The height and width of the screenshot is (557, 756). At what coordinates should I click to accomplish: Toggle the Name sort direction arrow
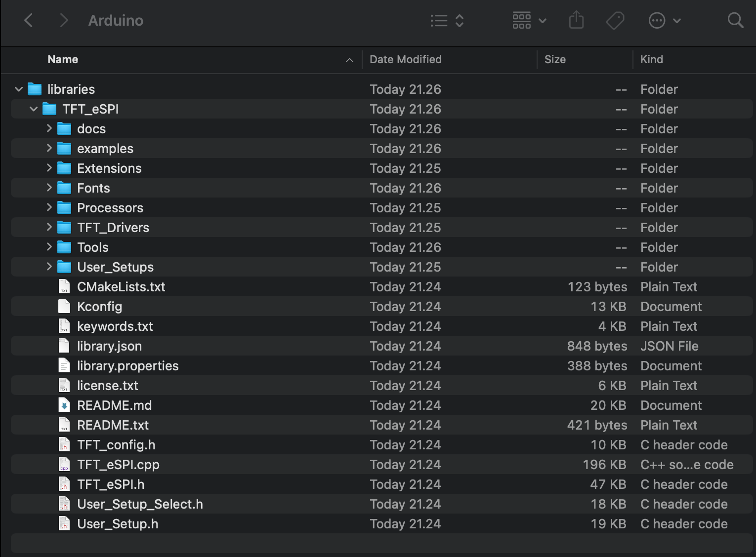[349, 60]
